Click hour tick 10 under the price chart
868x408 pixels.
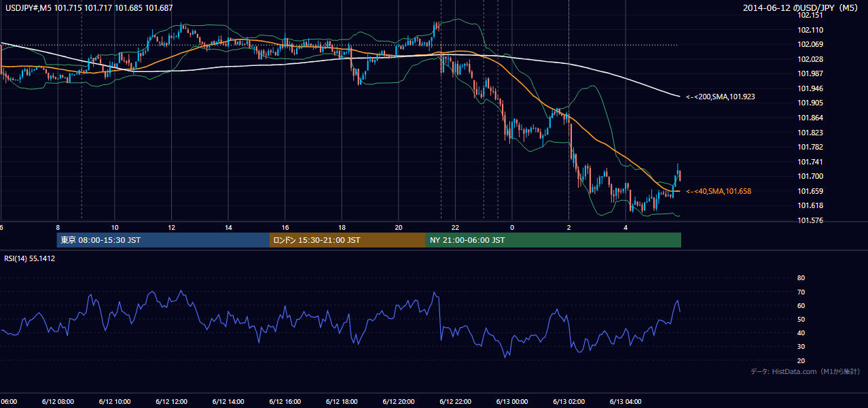pyautogui.click(x=115, y=228)
